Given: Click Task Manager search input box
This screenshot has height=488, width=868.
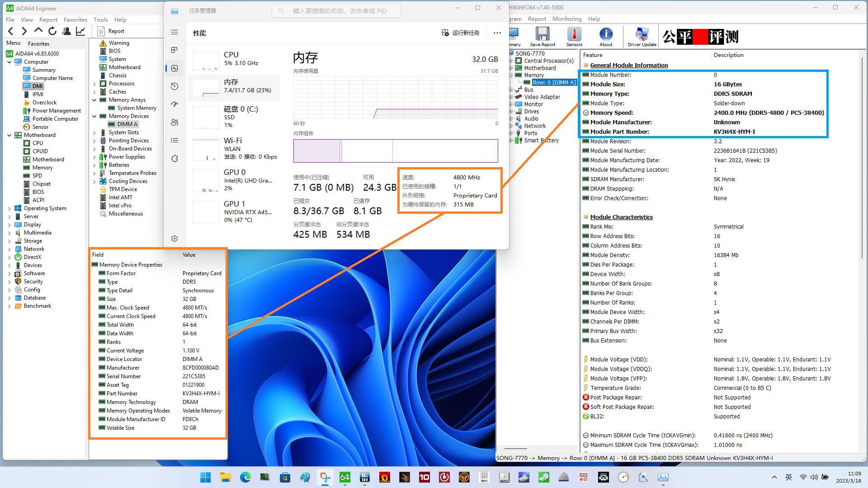Looking at the screenshot, I should tap(336, 11).
